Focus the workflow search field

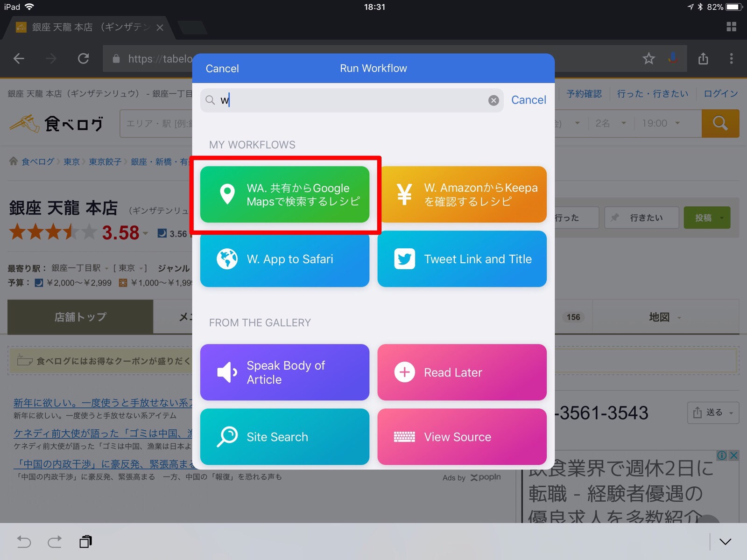(352, 100)
